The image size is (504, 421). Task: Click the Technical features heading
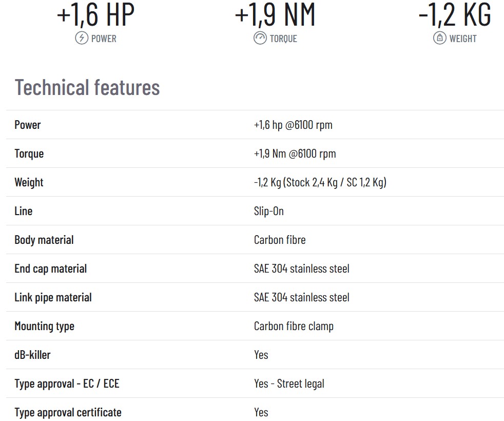point(87,87)
